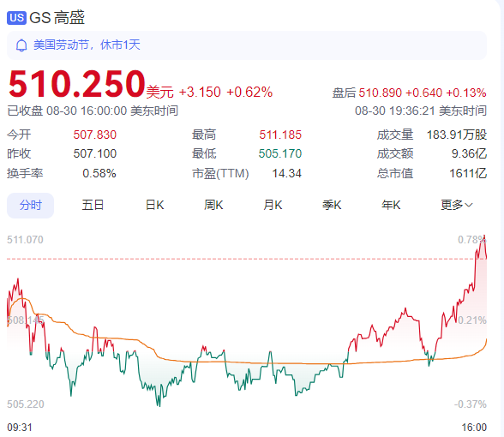Click the main price 510.250
Image resolution: width=504 pixels, height=437 pixels.
pos(76,84)
